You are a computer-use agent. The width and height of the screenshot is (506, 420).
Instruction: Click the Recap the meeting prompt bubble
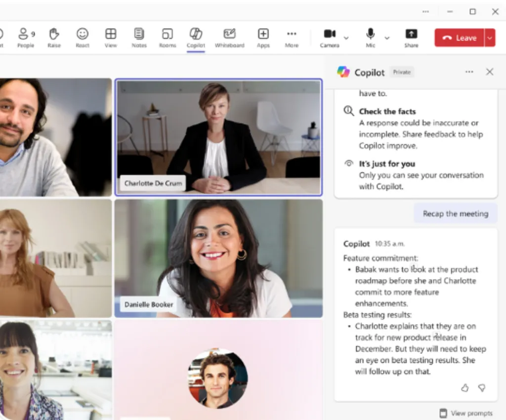455,213
